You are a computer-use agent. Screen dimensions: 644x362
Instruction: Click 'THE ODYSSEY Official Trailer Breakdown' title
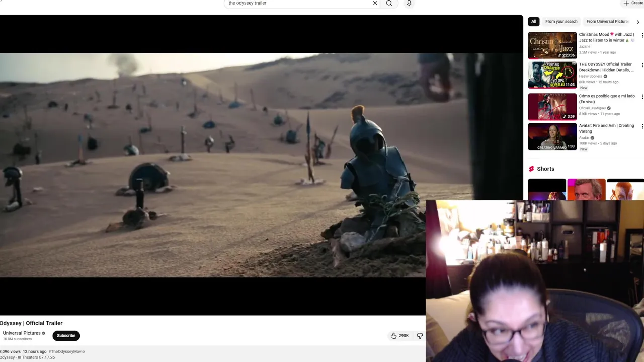tap(606, 67)
